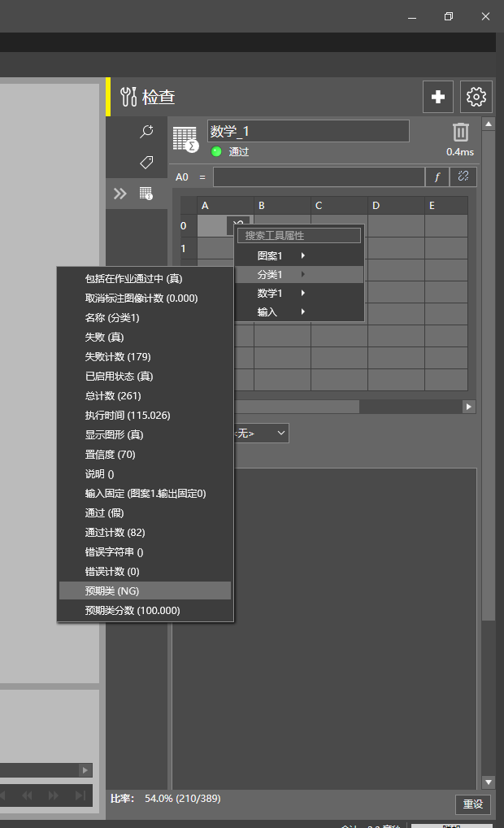Select 显示图形 (真) property
This screenshot has width=504, height=828.
146,435
